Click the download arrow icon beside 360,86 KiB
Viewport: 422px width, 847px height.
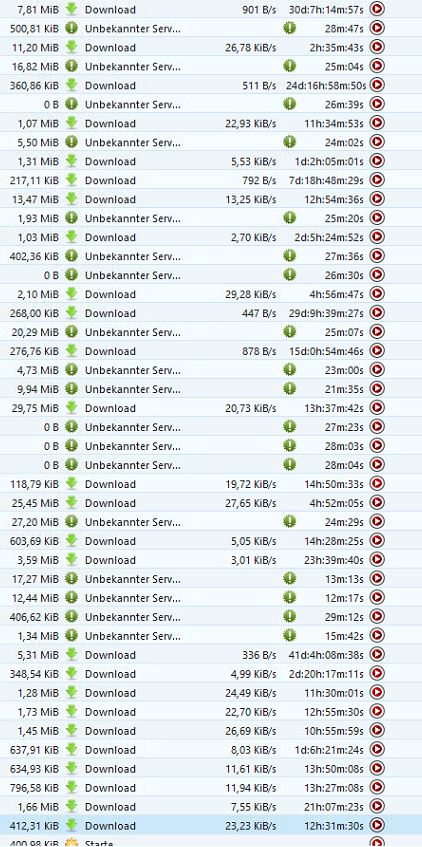point(71,85)
